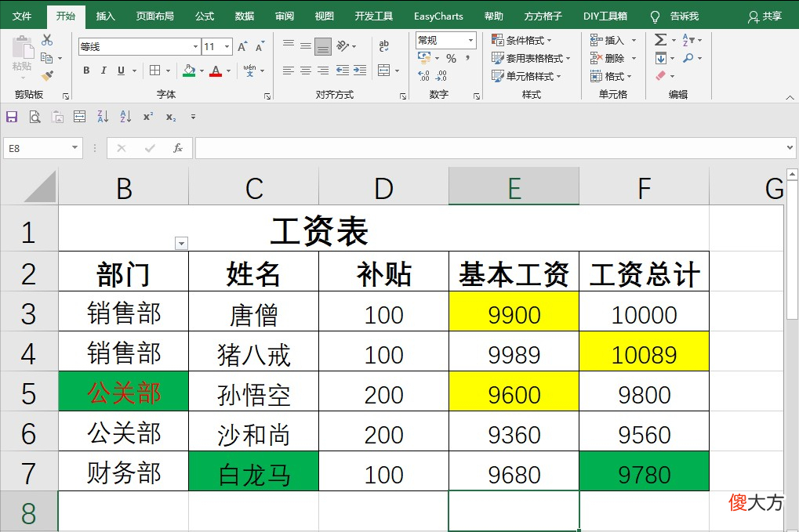Screen dimensions: 799x532
Task: Open 单元格样式 cell styles
Action: click(x=526, y=76)
